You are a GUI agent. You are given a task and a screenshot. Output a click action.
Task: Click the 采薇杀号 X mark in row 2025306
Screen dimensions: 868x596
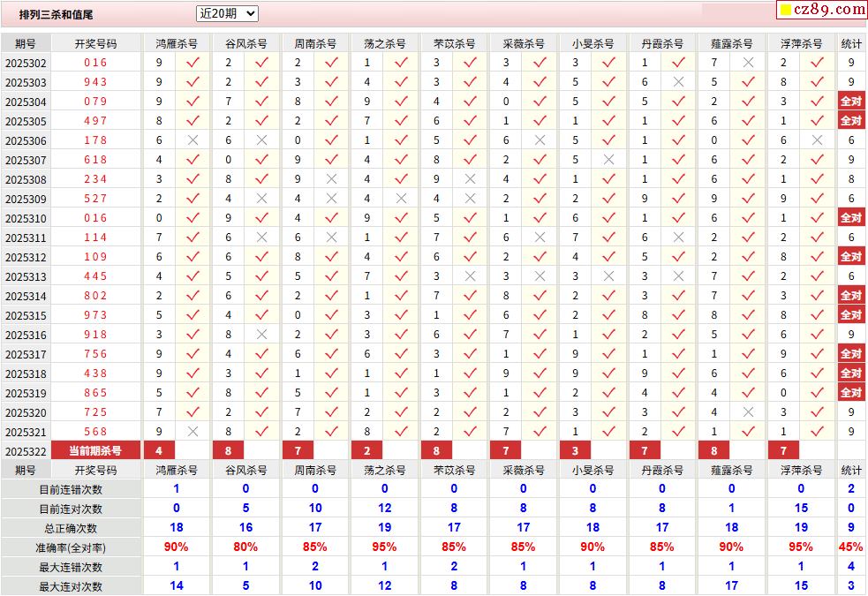coord(540,140)
